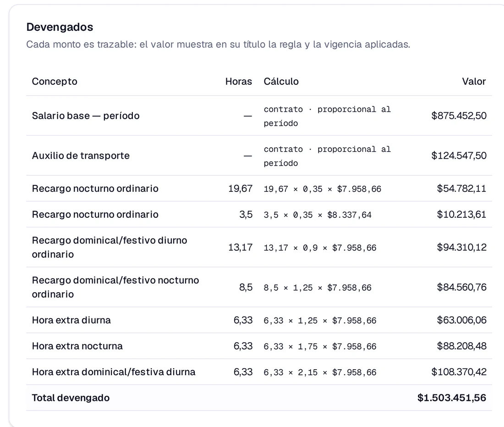Click the 19,67 hours cell
The width and height of the screenshot is (504, 427).
click(x=240, y=189)
